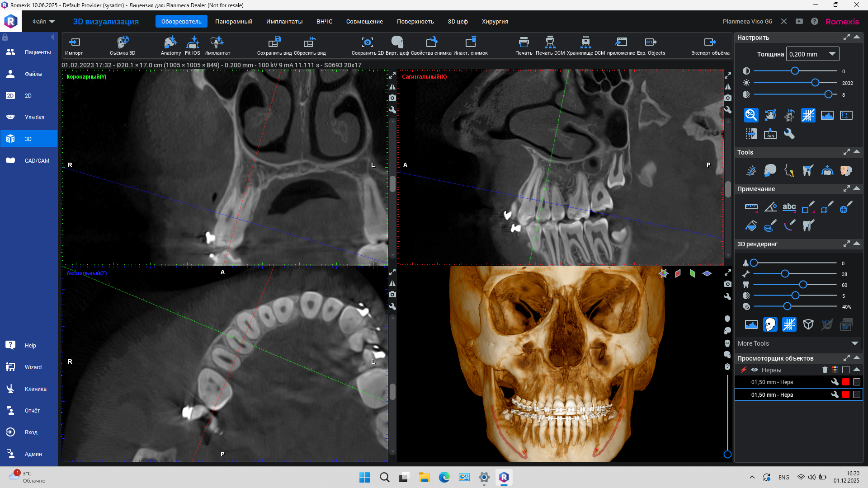Viewport: 868px width, 488px height.
Task: Open the histogram adjustment icon in Настроить
Action: coord(827,115)
